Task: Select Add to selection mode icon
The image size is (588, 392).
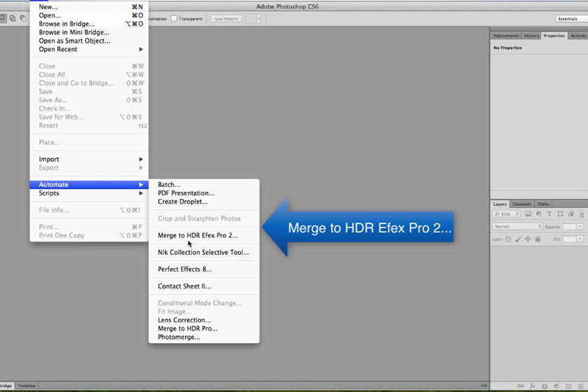Action: coord(13,18)
